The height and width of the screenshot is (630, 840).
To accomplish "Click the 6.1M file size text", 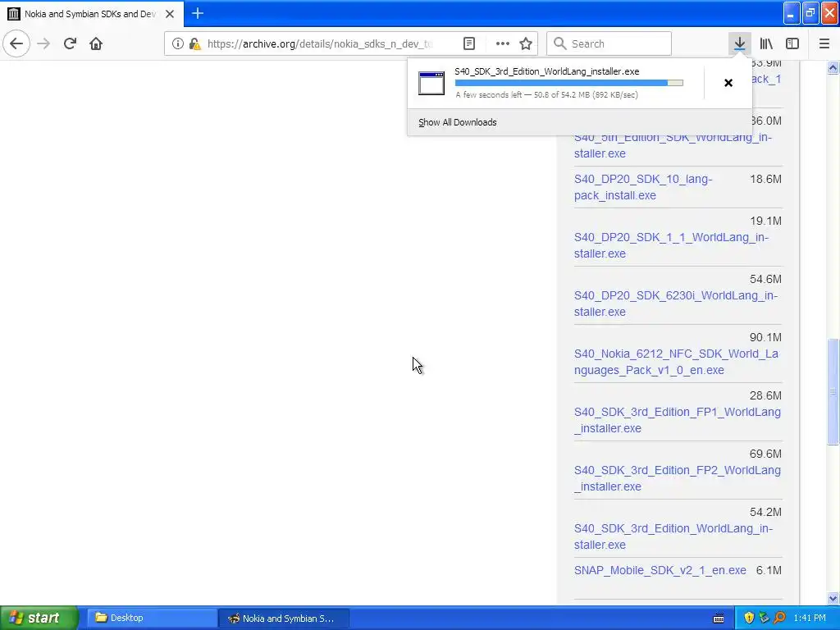I will (769, 570).
